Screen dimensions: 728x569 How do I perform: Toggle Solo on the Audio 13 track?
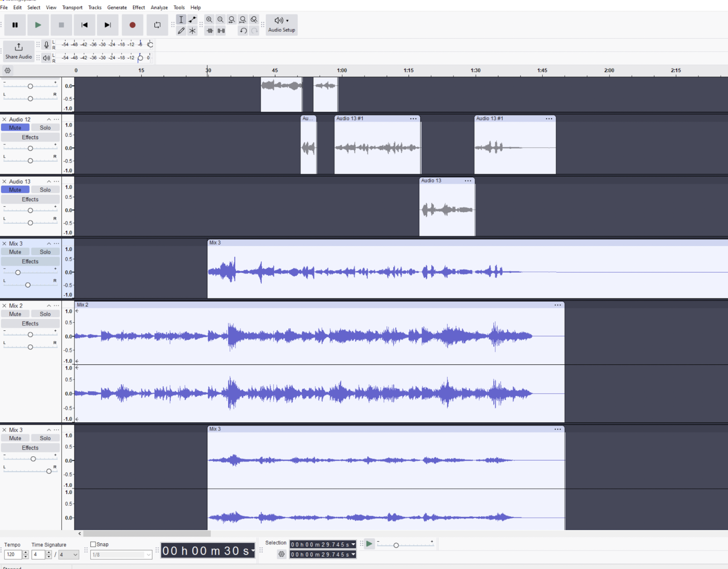pos(45,190)
